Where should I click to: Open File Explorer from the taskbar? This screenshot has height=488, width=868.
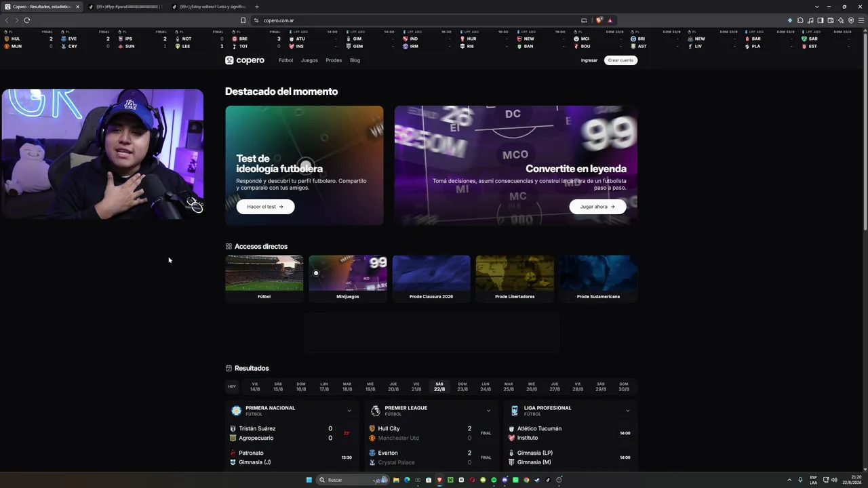click(x=396, y=480)
